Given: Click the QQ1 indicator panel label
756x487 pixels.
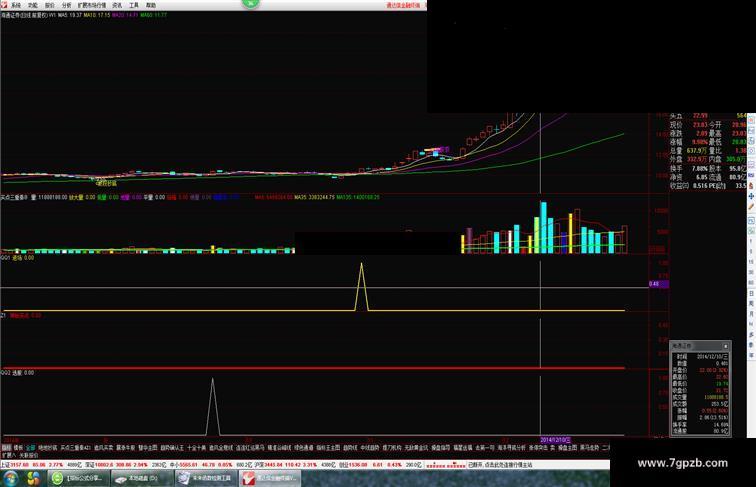Looking at the screenshot, I should [6, 258].
